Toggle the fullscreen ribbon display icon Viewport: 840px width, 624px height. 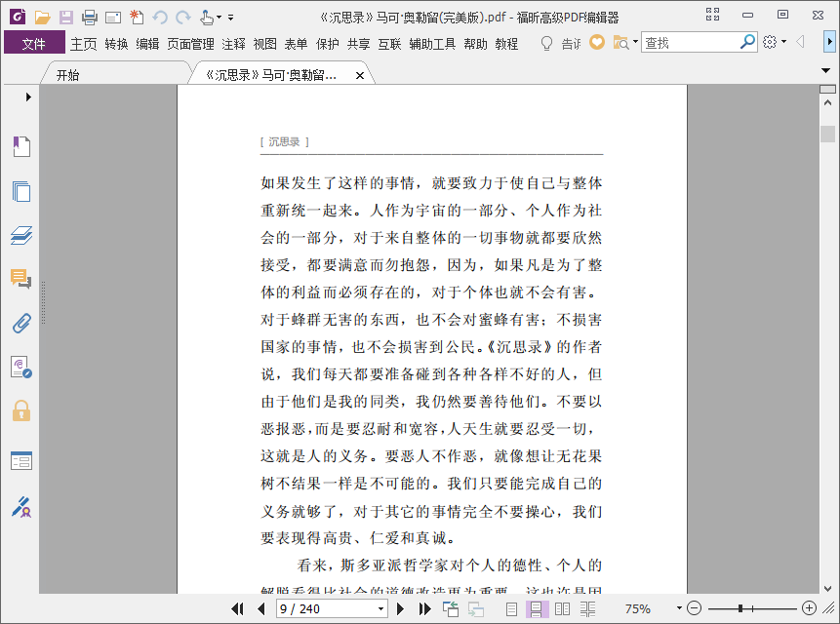click(712, 15)
